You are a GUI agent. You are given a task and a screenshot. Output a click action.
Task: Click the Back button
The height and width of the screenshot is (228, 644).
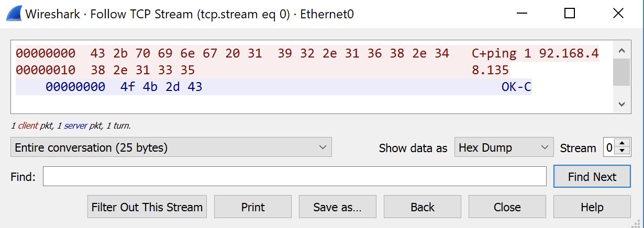[x=423, y=207]
